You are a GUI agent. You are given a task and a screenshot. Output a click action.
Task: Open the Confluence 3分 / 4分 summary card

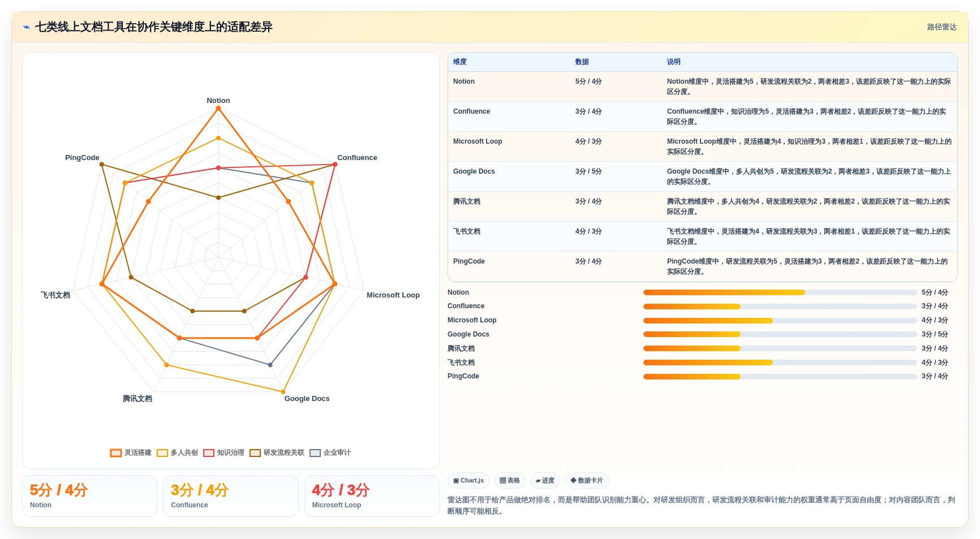[231, 496]
